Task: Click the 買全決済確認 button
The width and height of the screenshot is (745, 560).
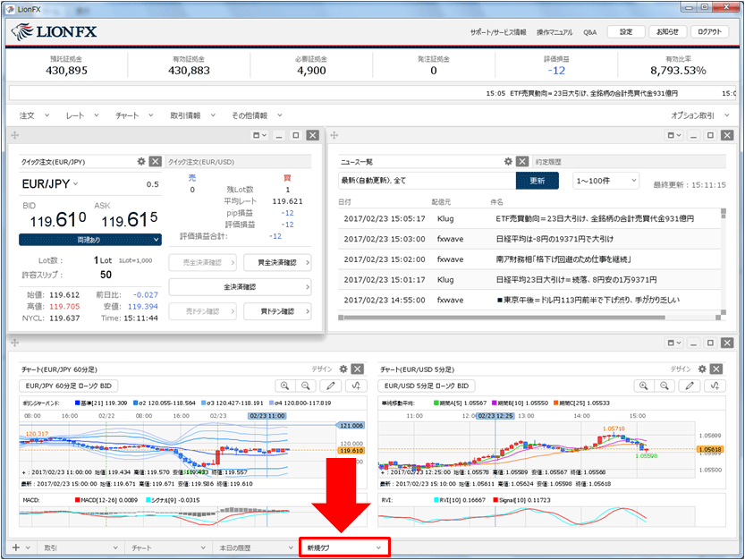Action: 277,262
